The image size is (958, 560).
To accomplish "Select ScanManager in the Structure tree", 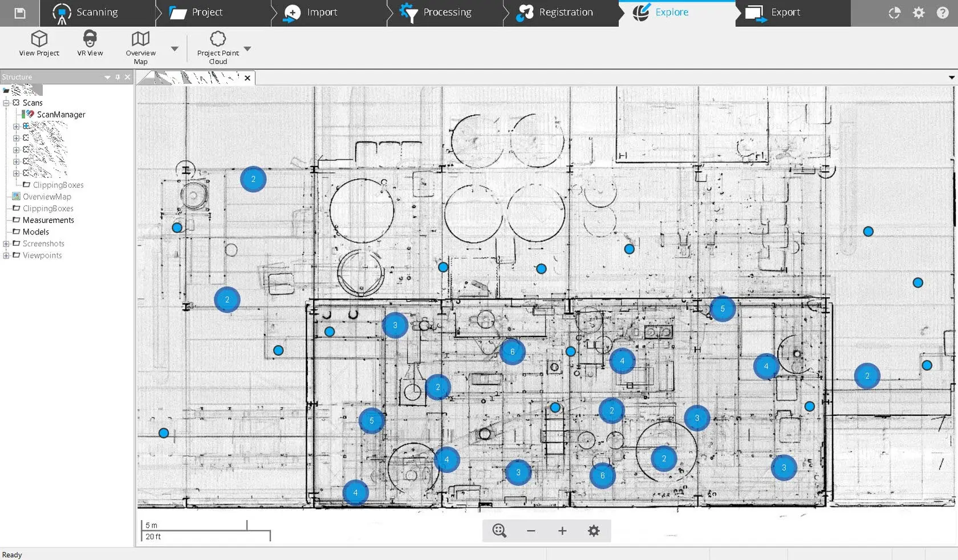I will click(x=61, y=115).
